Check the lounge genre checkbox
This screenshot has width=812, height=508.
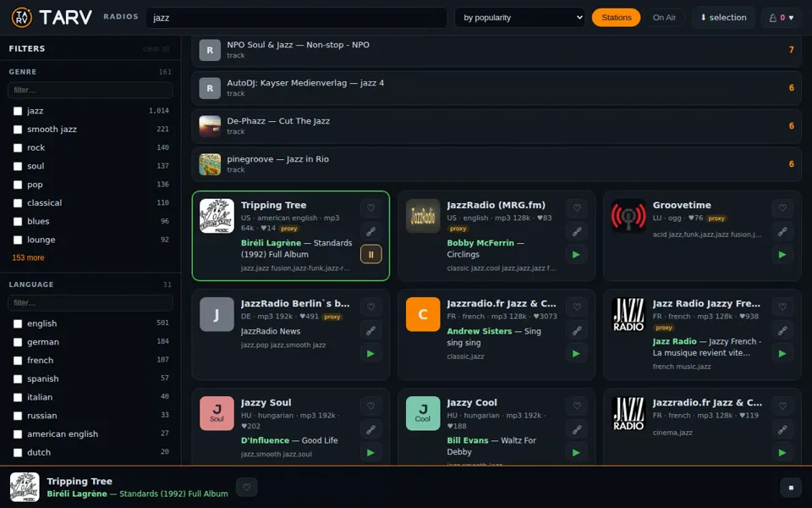point(18,240)
